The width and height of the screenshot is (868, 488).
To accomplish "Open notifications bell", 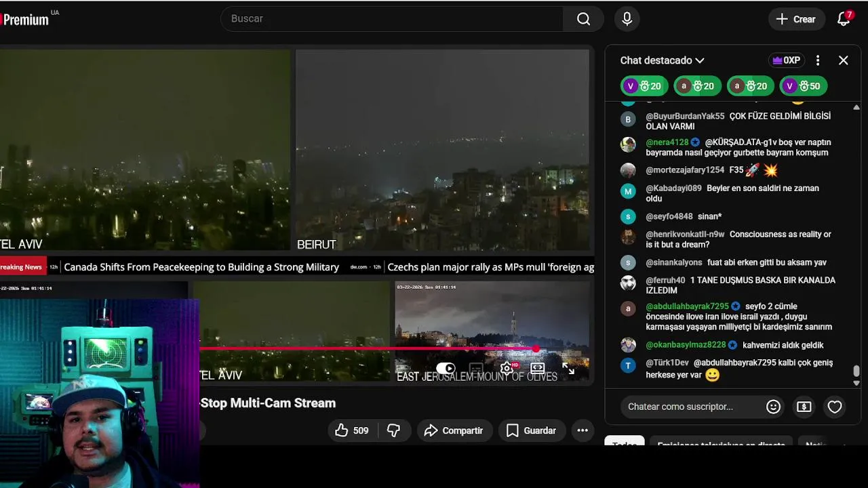I will pyautogui.click(x=844, y=19).
